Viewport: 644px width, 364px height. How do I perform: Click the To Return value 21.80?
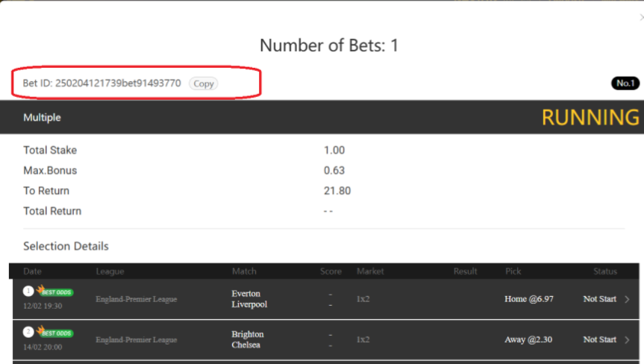pos(337,191)
